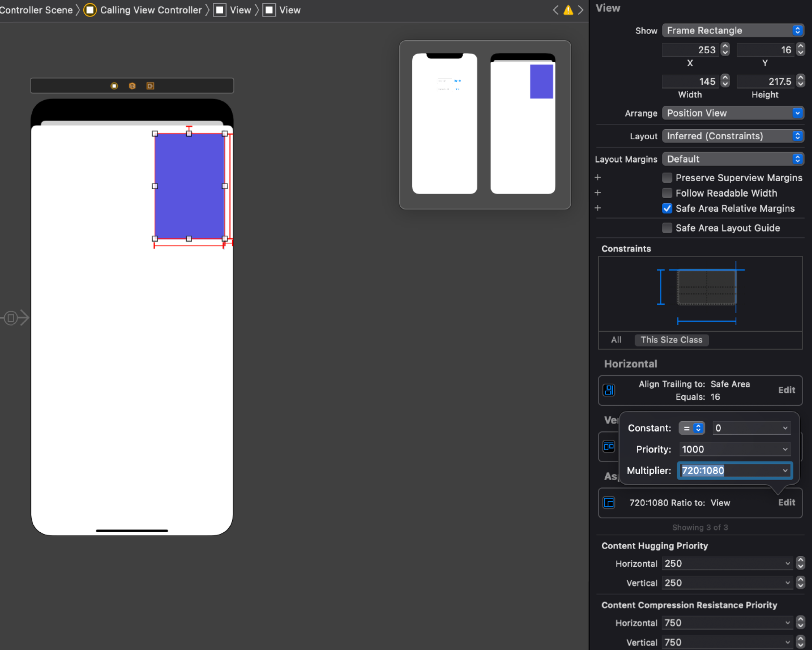Open the Layout Inferred Constraints dropdown
Image resolution: width=812 pixels, height=650 pixels.
click(x=733, y=136)
